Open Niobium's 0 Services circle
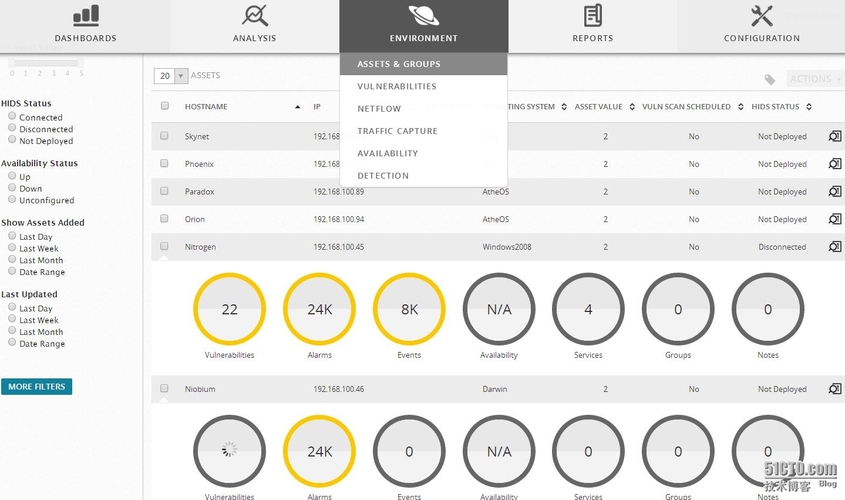 tap(588, 452)
